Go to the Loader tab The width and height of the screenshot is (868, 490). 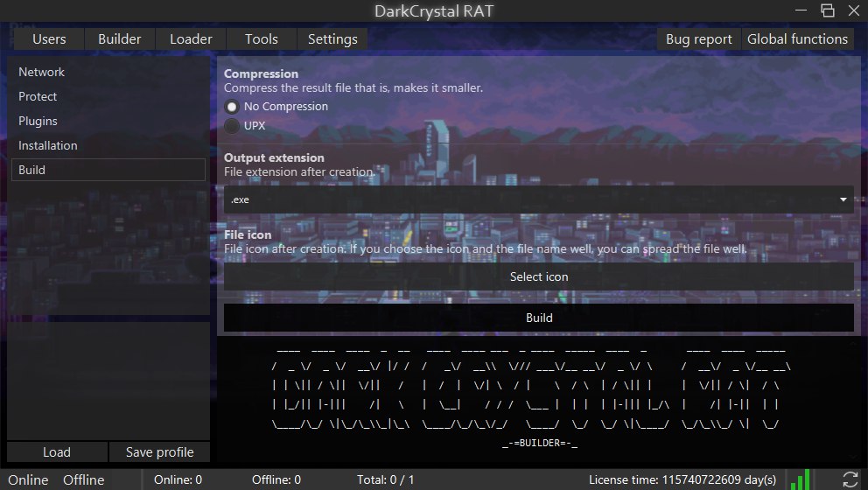pyautogui.click(x=191, y=39)
